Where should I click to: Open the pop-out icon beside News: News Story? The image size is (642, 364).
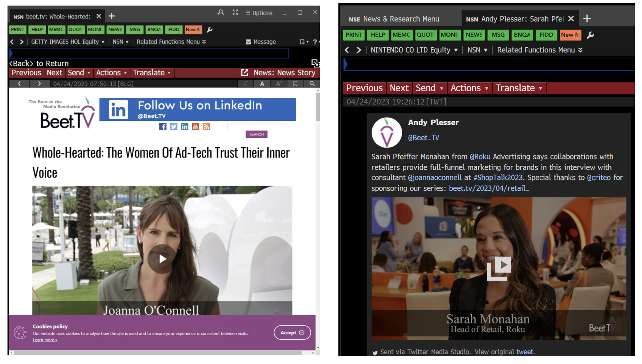point(245,73)
